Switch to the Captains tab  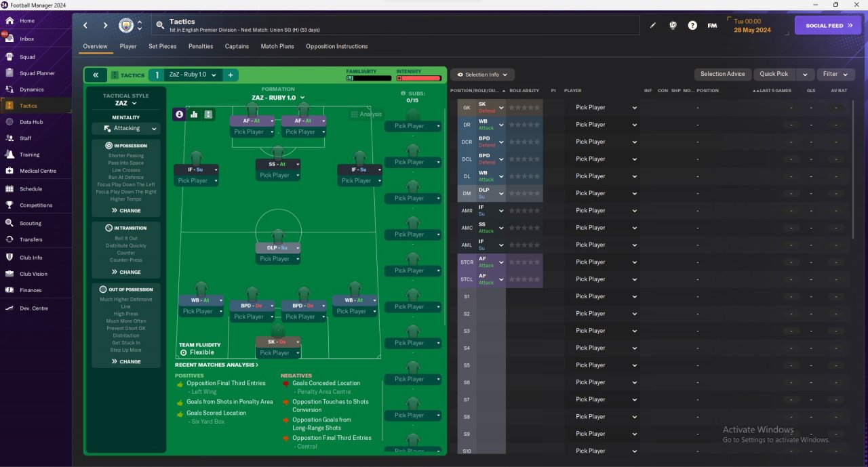click(x=237, y=47)
